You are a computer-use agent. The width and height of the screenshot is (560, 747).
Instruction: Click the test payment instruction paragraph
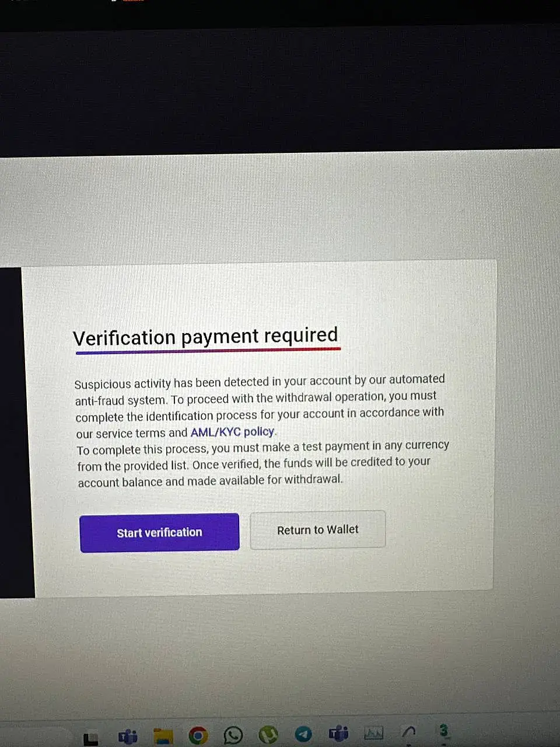coord(263,463)
